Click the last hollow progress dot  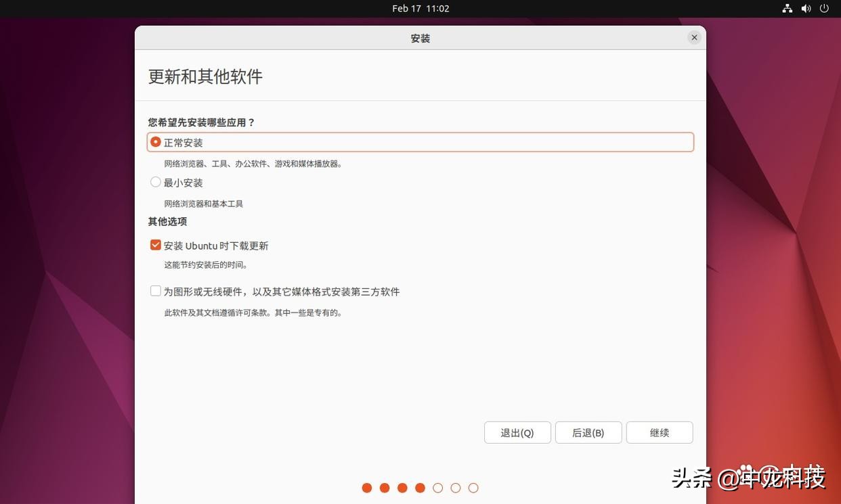coord(472,486)
